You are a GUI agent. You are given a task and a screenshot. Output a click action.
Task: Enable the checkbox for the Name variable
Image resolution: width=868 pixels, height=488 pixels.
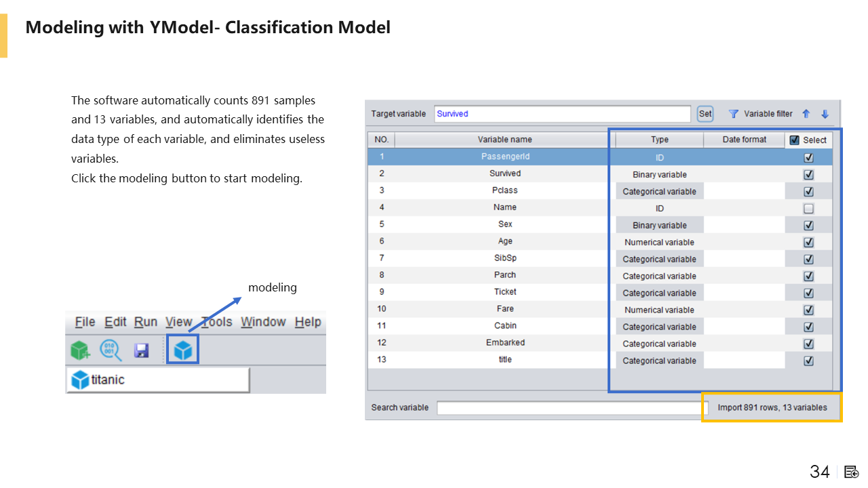(x=808, y=208)
